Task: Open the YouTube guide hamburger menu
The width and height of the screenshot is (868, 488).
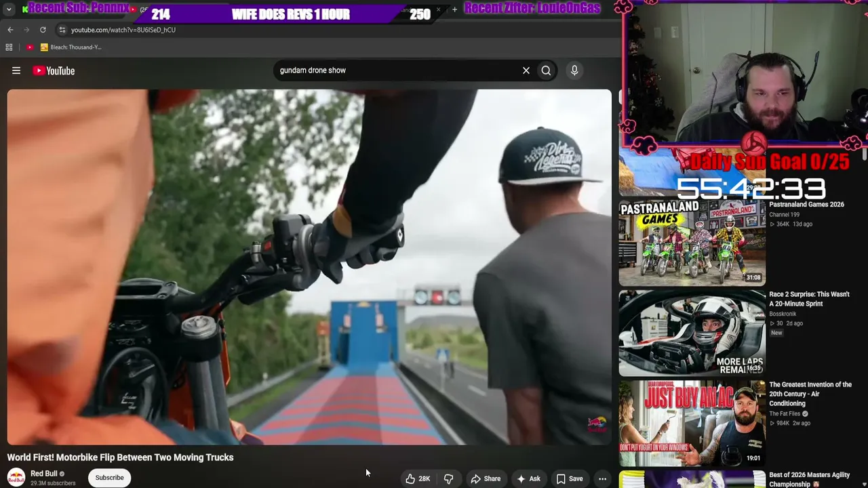Action: pyautogui.click(x=16, y=70)
